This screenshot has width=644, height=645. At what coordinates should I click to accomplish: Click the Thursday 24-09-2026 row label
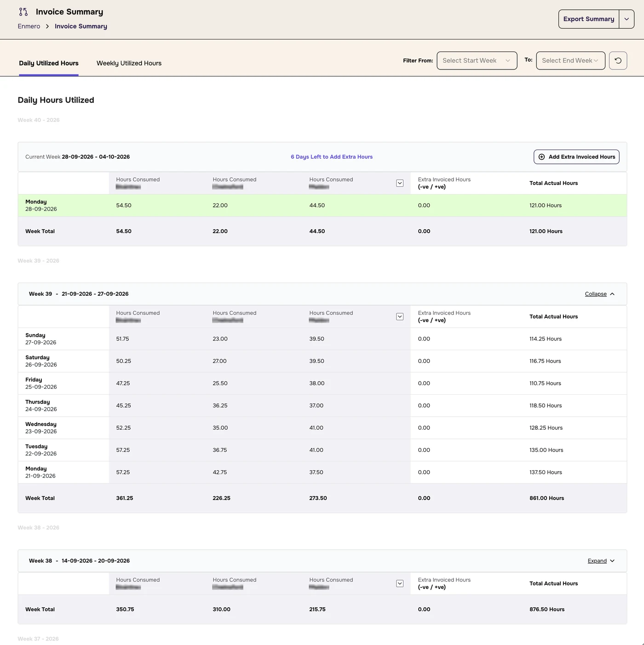pyautogui.click(x=41, y=406)
